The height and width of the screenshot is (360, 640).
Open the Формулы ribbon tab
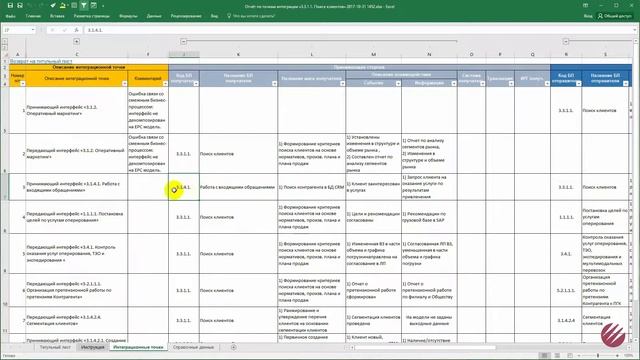[128, 16]
